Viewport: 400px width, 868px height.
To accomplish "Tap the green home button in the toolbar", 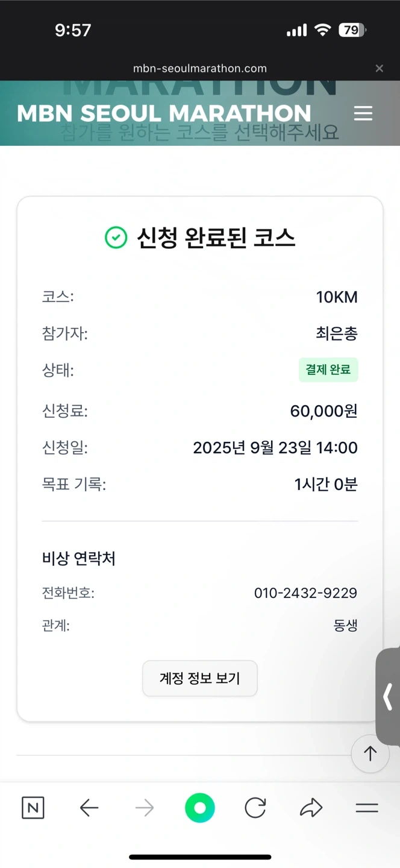I will coord(200,808).
